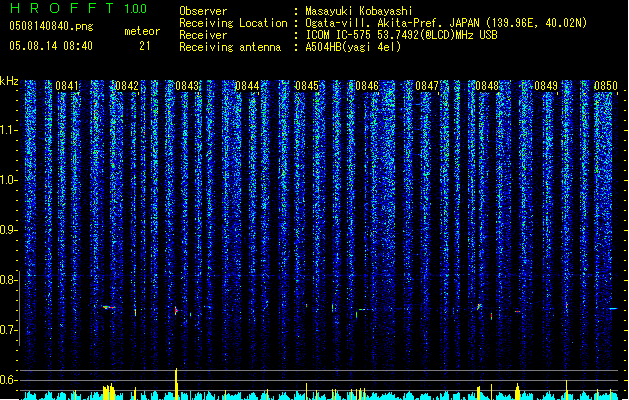Click the Observer label
Image resolution: width=629 pixels, height=400 pixels.
pos(203,11)
